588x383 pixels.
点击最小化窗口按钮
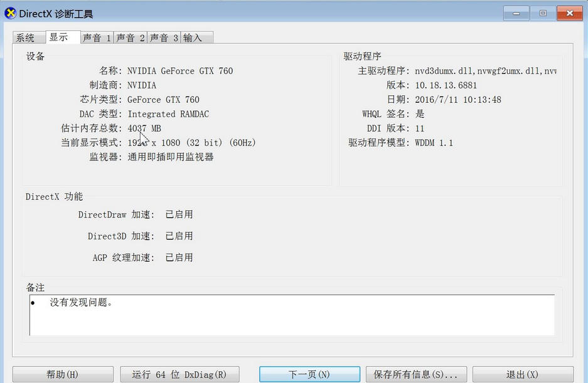tap(515, 13)
